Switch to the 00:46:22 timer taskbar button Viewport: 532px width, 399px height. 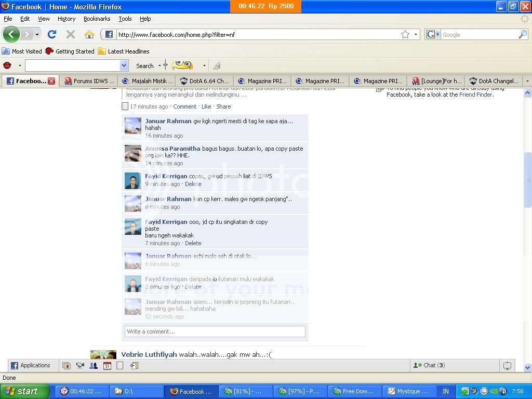(x=82, y=391)
